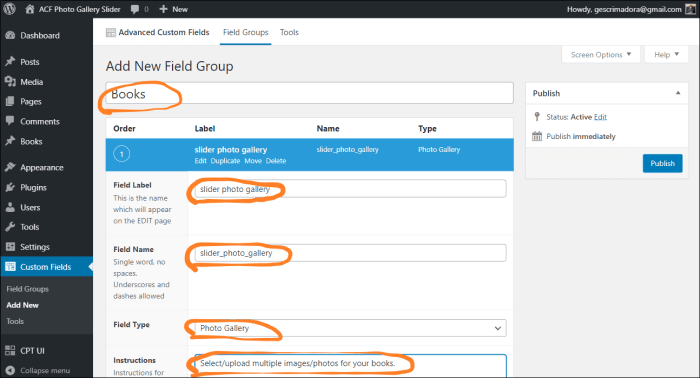Image resolution: width=700 pixels, height=378 pixels.
Task: Open Add New submenu item
Action: pyautogui.click(x=22, y=305)
